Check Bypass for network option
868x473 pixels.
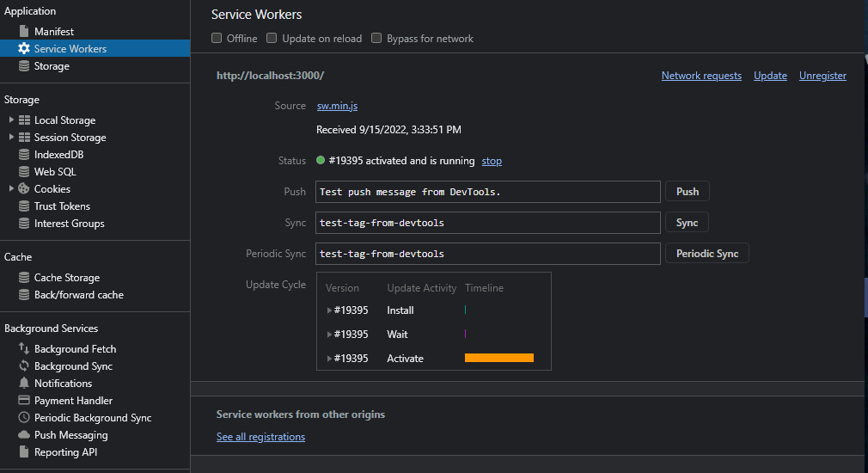(376, 39)
